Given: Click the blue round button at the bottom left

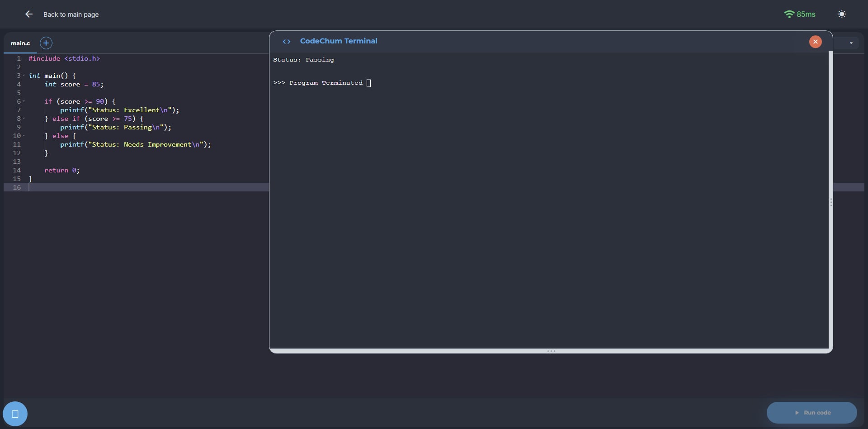Looking at the screenshot, I should 15,414.
